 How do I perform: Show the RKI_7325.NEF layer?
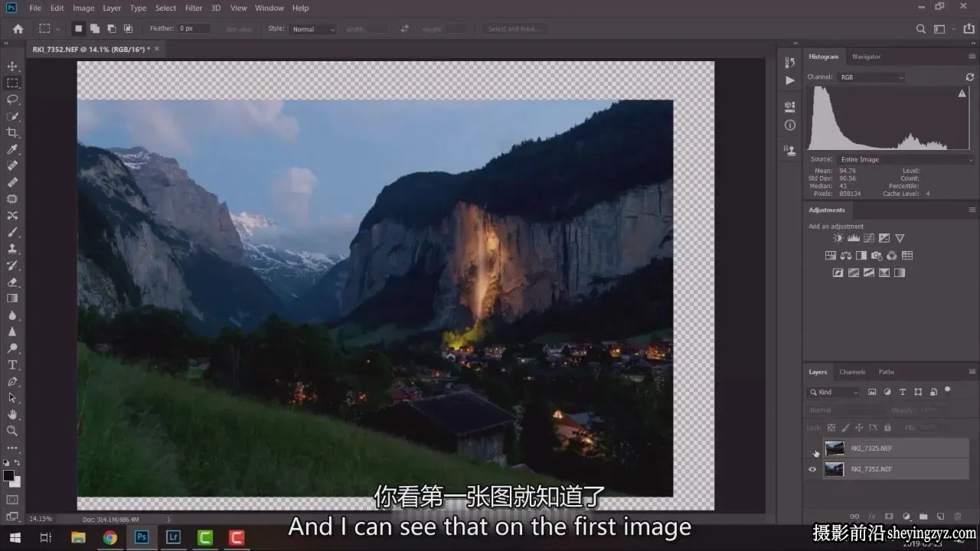coord(813,448)
